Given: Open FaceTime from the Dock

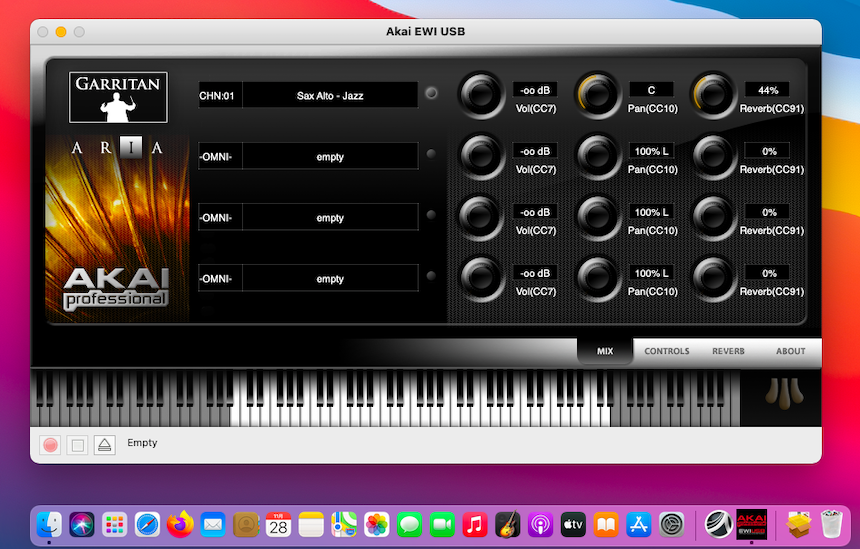Looking at the screenshot, I should 442,524.
